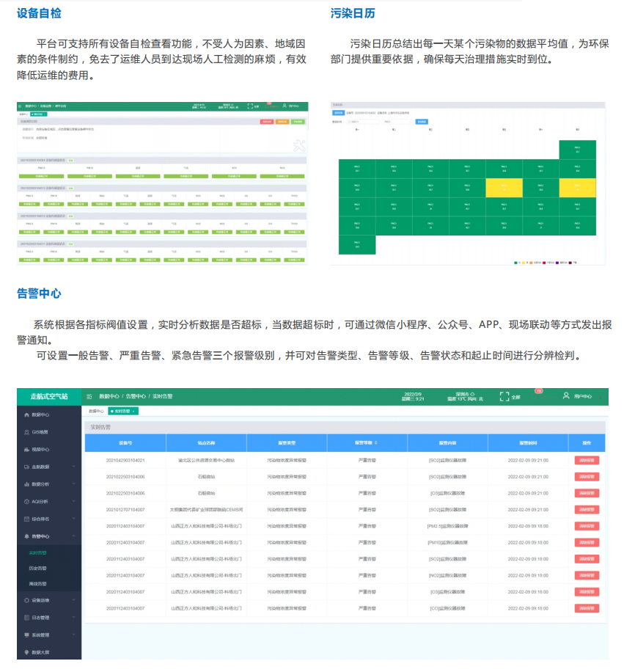
Task: Open GIS地图 via its sidebar icon
Action: pyautogui.click(x=27, y=432)
